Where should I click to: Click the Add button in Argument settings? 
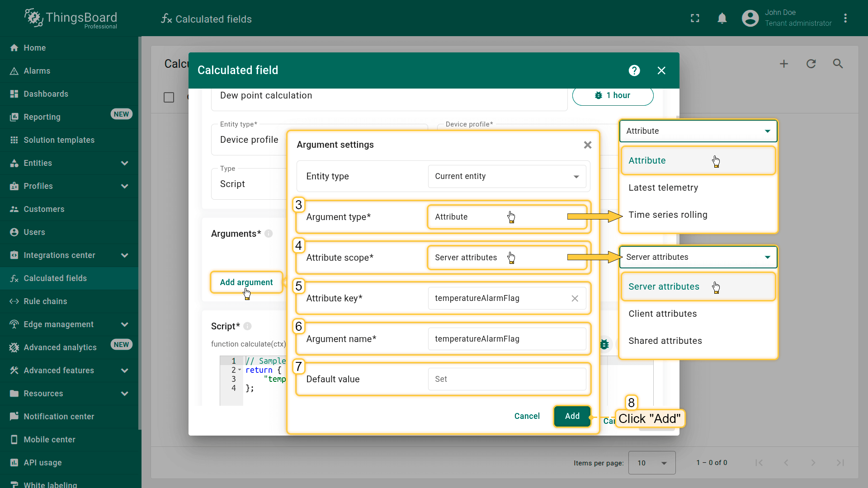(x=572, y=416)
